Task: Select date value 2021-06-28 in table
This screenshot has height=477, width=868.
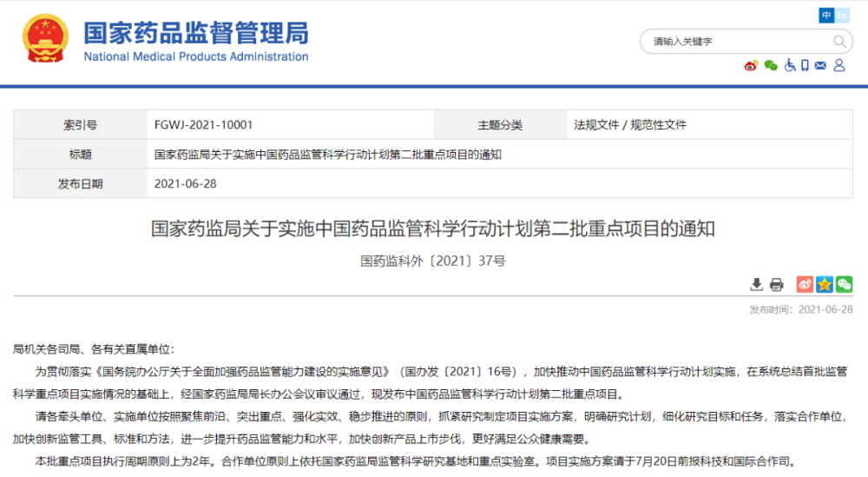Action: point(185,183)
